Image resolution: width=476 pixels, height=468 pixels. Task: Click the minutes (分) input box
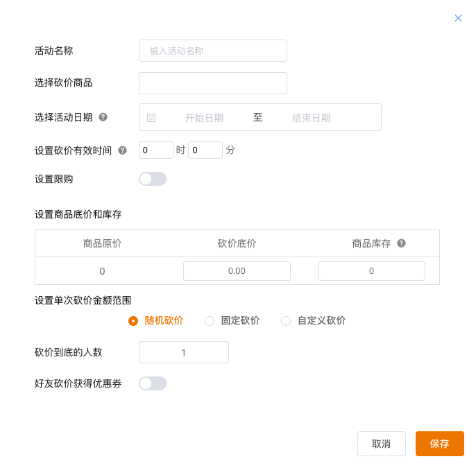[x=205, y=150]
